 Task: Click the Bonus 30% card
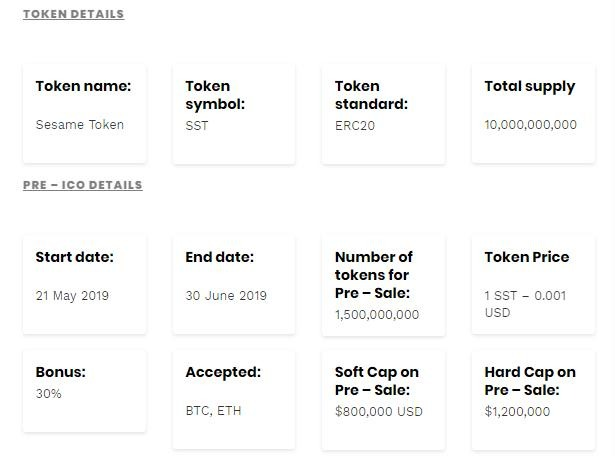(x=84, y=391)
